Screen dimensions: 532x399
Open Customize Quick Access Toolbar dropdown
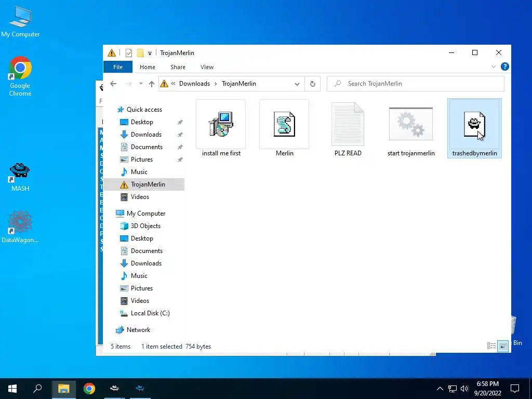[150, 54]
